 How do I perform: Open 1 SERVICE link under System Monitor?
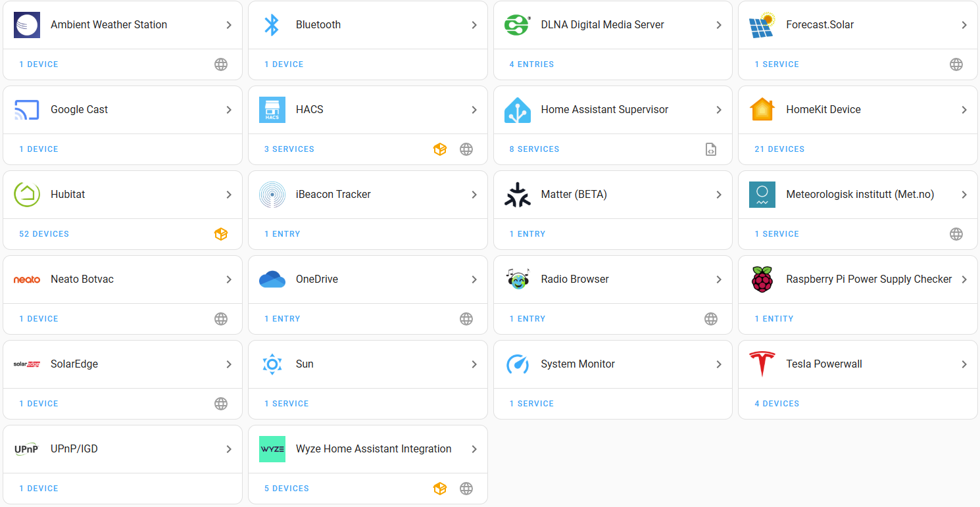pos(531,404)
